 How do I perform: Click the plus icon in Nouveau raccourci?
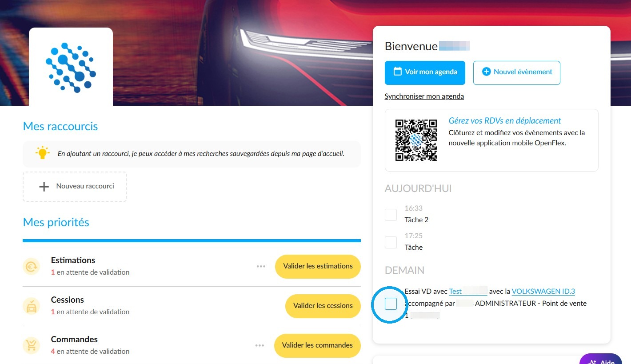point(44,187)
